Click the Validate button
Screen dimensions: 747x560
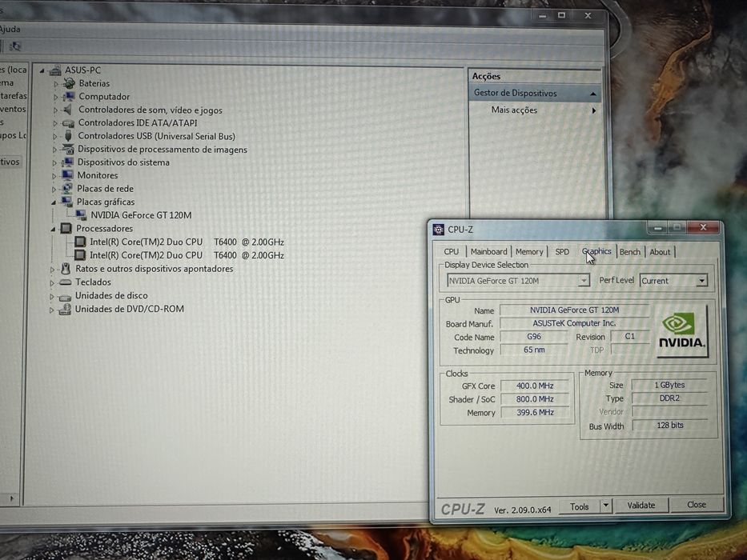(x=641, y=506)
